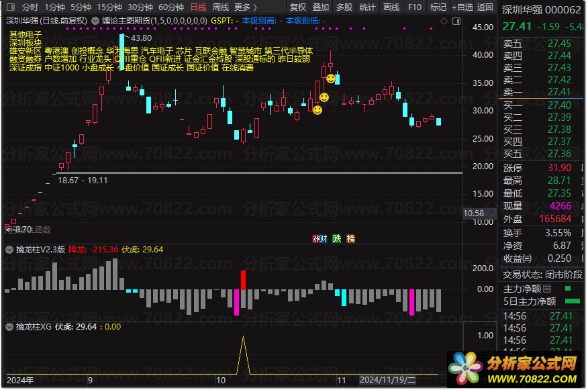Open the 多股 multi-stock view
This screenshot has height=390, width=588.
tap(344, 7)
